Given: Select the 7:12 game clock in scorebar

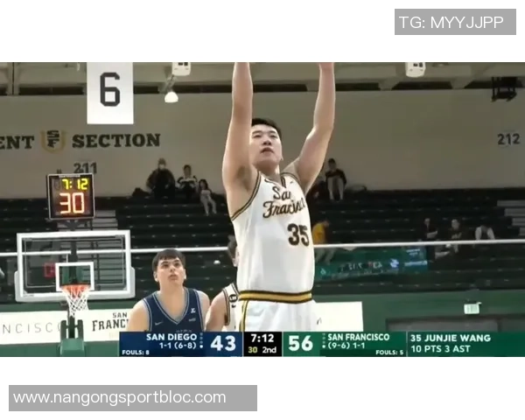Looking at the screenshot, I should coord(262,338).
